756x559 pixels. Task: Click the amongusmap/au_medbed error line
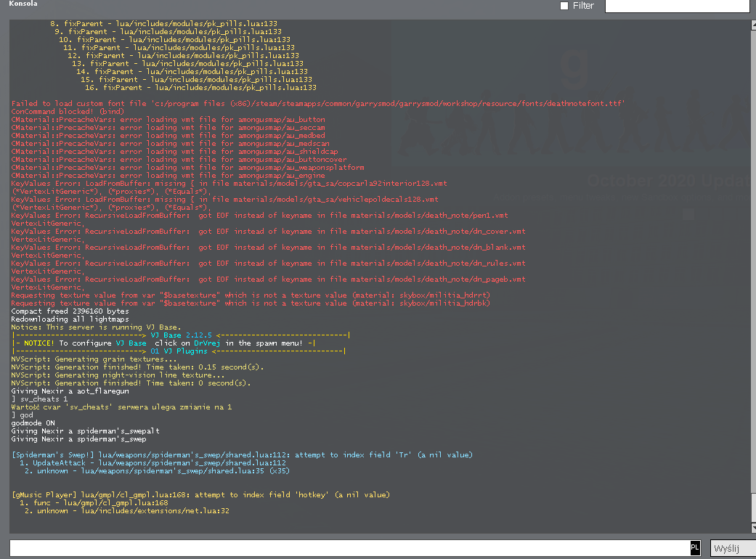tap(168, 136)
